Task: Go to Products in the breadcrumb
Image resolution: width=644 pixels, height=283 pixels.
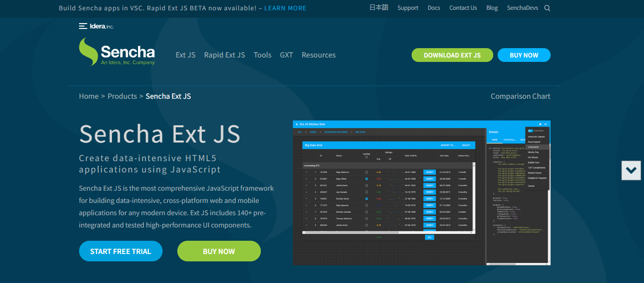Action: coord(122,96)
